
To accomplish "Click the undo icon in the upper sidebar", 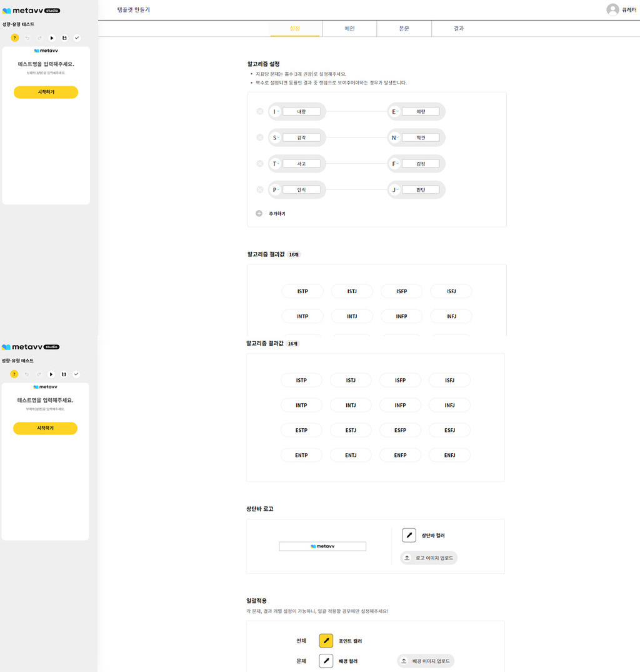I will click(27, 38).
